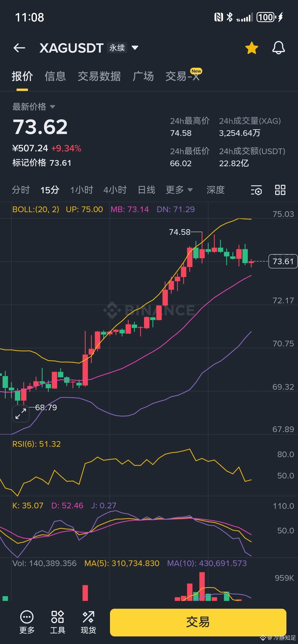Click the 74.58 high marker on chart
The image size is (298, 644).
point(180,232)
